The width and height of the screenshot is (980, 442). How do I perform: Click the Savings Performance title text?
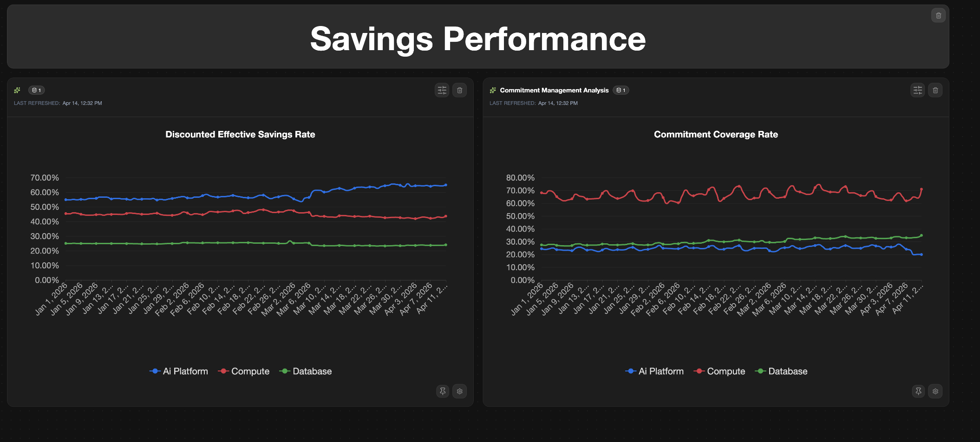[x=478, y=39]
